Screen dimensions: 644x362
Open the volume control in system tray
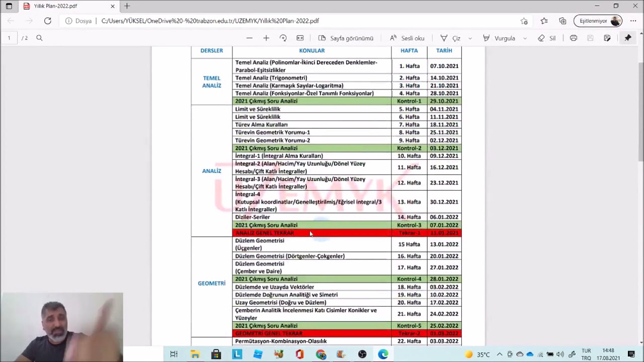pyautogui.click(x=560, y=354)
